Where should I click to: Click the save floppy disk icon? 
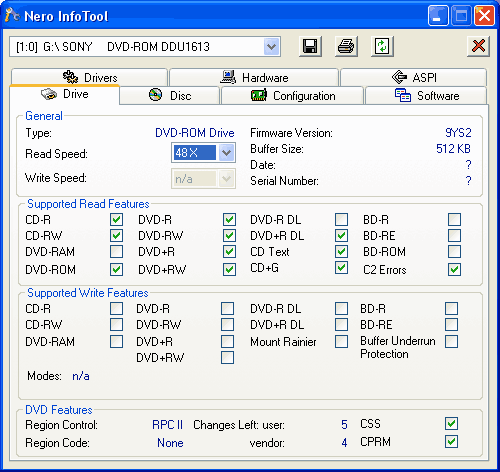coord(310,46)
